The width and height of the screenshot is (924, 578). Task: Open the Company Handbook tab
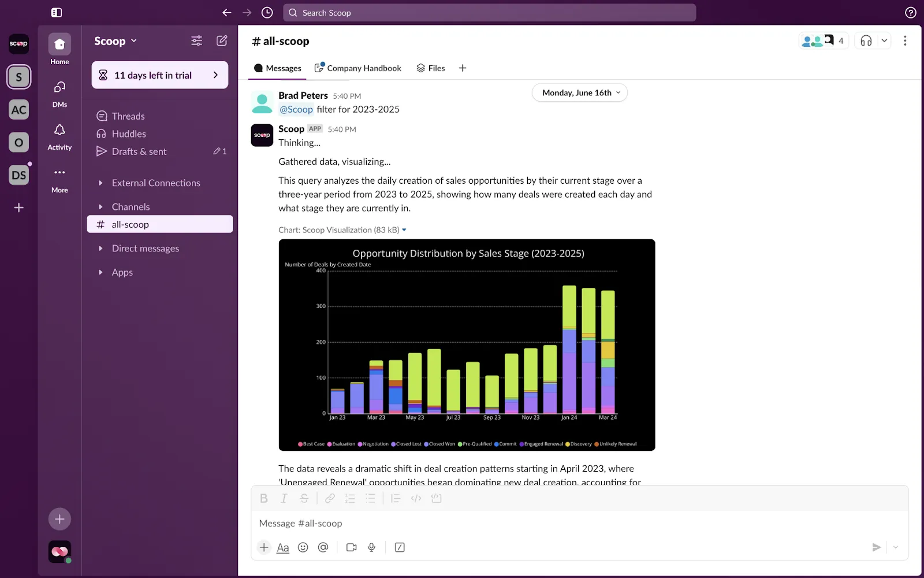357,68
